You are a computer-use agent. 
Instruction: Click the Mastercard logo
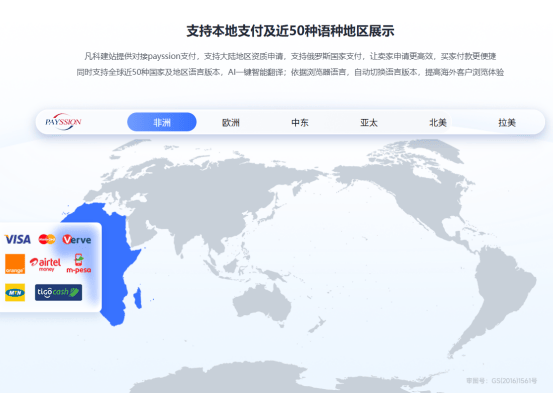[47, 239]
